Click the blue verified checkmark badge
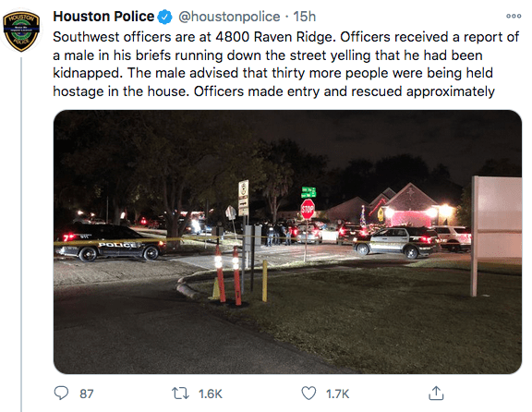 coord(165,17)
